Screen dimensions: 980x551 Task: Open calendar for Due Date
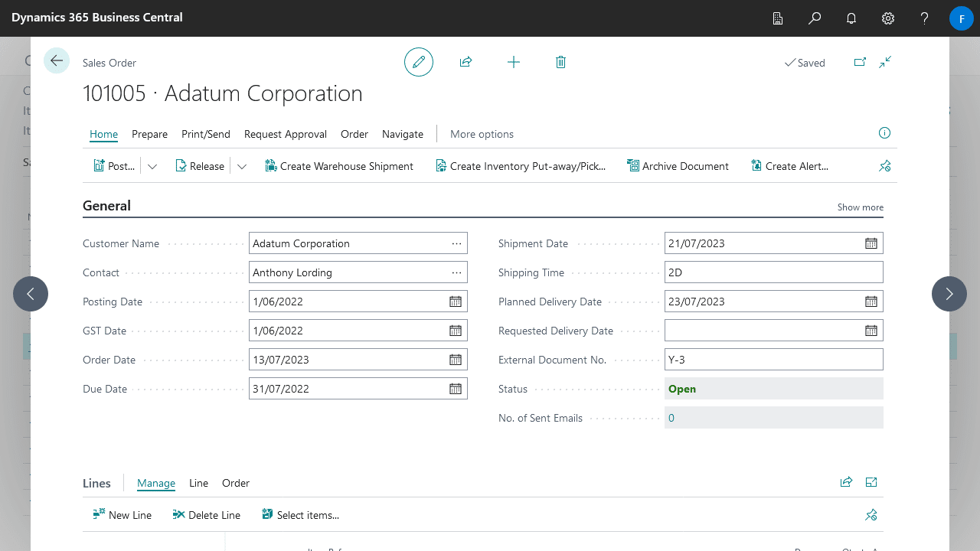tap(456, 389)
